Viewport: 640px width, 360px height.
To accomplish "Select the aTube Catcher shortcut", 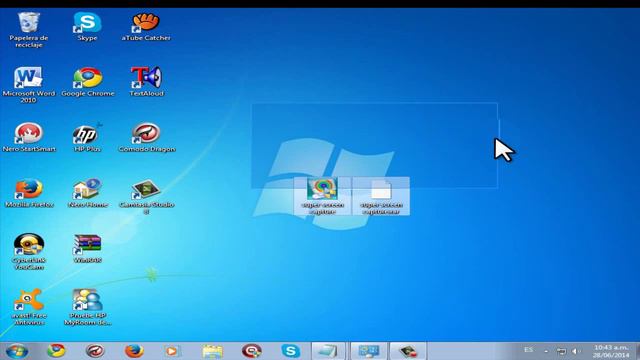I will point(146,27).
